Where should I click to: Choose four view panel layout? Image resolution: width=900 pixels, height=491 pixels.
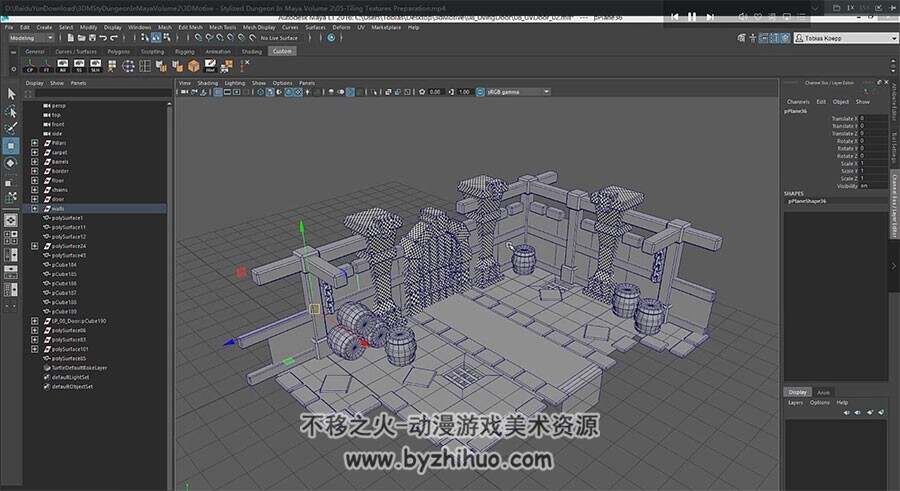(x=11, y=237)
